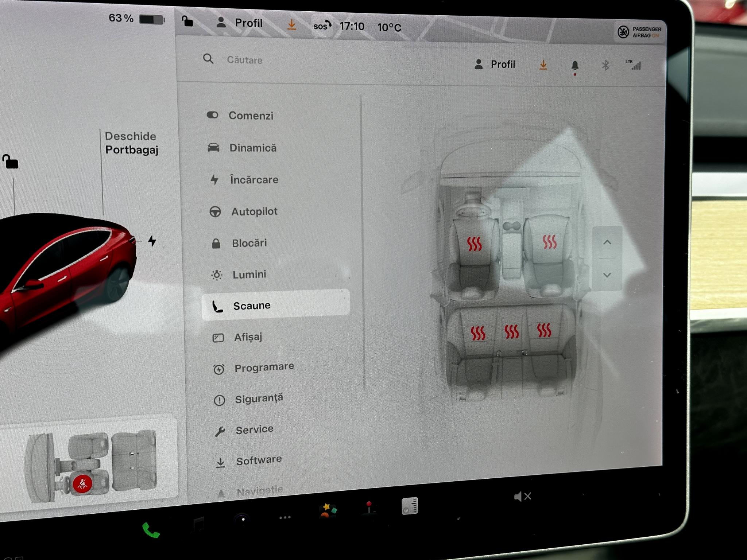Open the Programare scheduling menu
747x560 pixels.
click(x=254, y=368)
